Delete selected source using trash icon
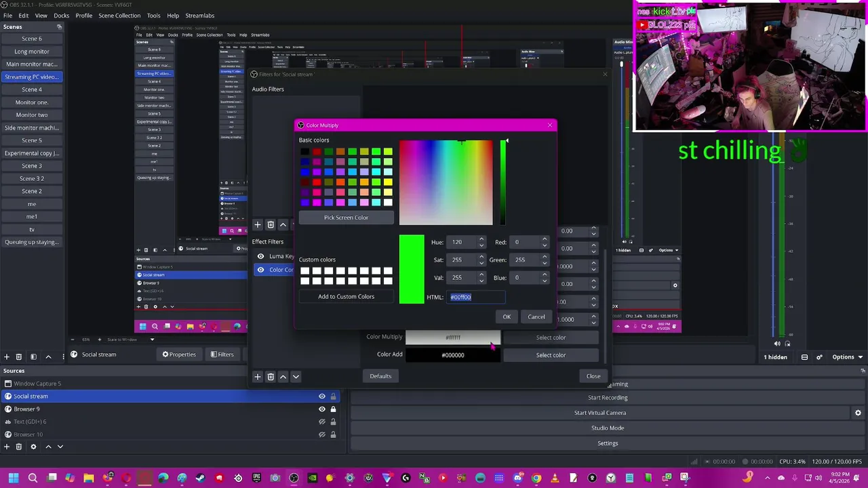Screen dimensions: 868x488 click(19, 447)
